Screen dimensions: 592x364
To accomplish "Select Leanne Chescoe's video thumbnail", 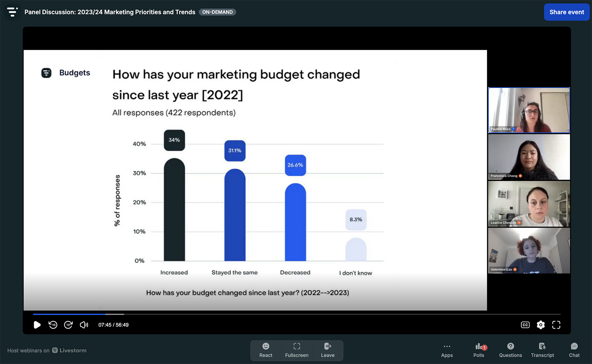I will click(x=529, y=204).
